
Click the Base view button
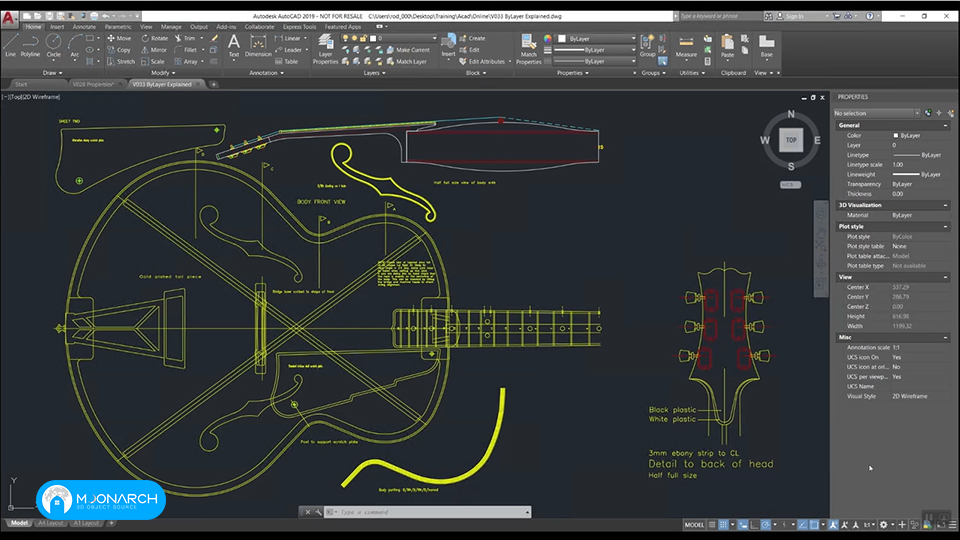(x=766, y=46)
